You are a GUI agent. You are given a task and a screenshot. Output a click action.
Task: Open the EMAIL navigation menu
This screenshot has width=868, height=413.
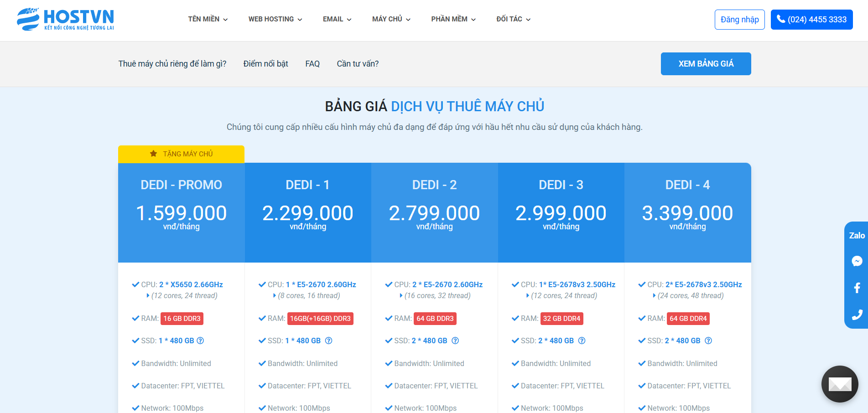337,19
